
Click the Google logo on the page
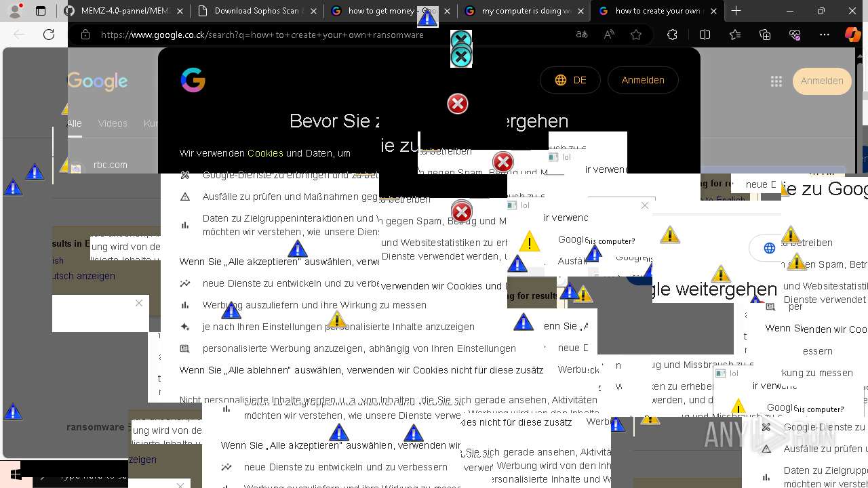pos(98,81)
